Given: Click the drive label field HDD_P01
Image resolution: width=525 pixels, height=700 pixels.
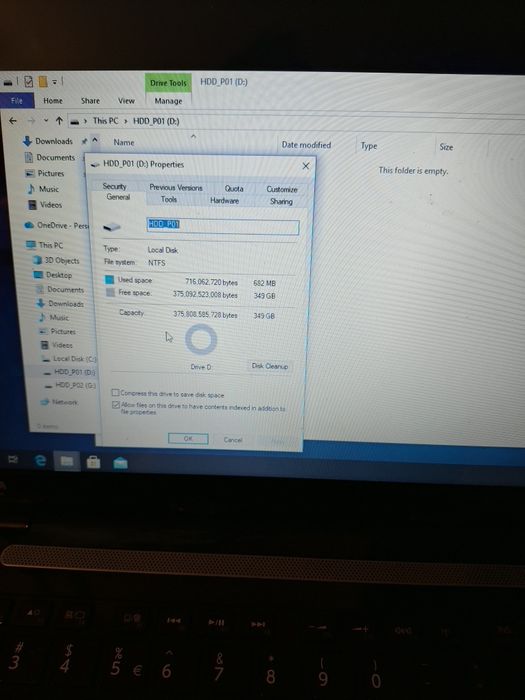Looking at the screenshot, I should point(223,227).
